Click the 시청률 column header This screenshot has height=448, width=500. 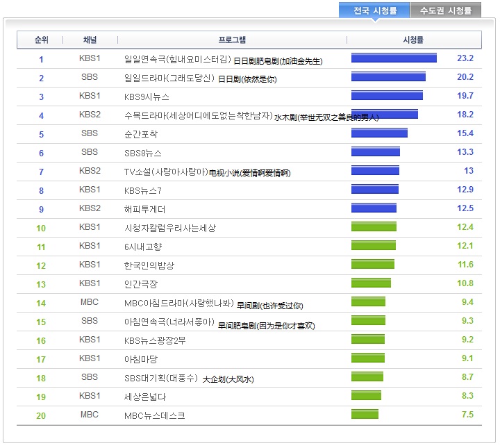coord(413,40)
